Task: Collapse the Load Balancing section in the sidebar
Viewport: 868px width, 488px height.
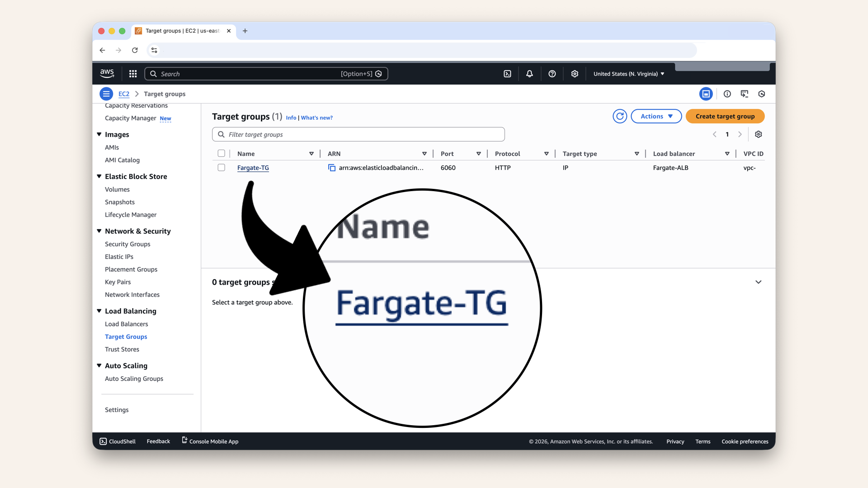Action: (99, 311)
